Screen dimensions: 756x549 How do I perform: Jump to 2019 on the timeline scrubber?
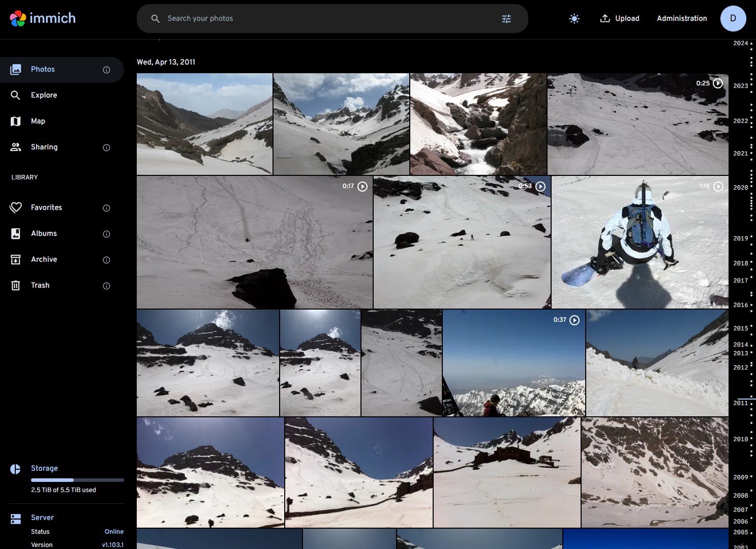coord(740,238)
